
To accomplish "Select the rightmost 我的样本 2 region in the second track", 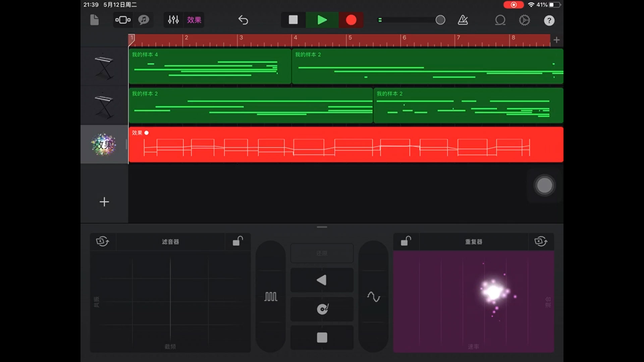I will click(x=469, y=106).
